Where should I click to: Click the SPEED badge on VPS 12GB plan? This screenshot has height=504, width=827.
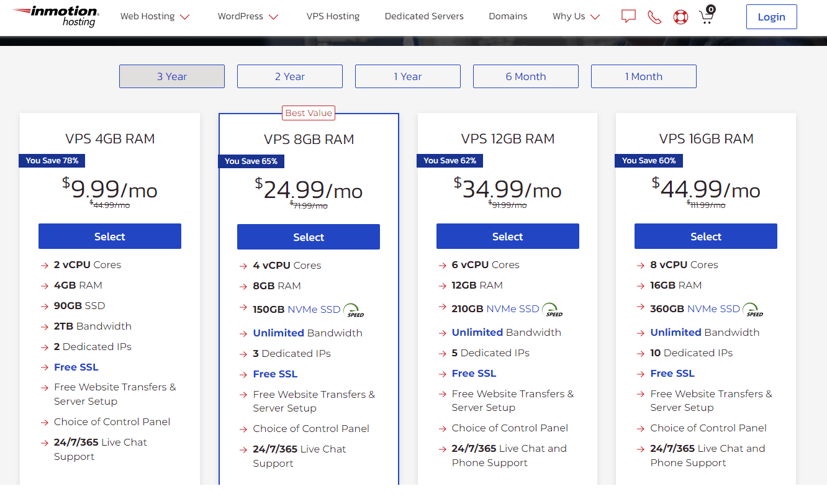[x=553, y=308]
